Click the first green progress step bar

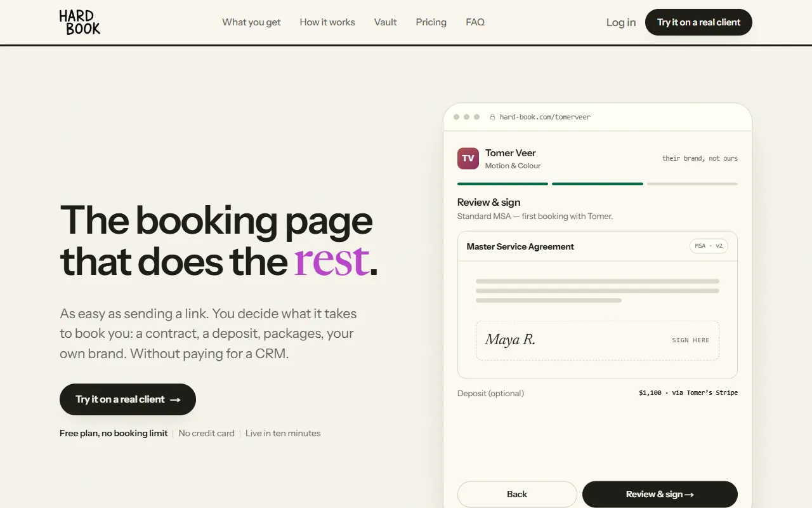502,184
